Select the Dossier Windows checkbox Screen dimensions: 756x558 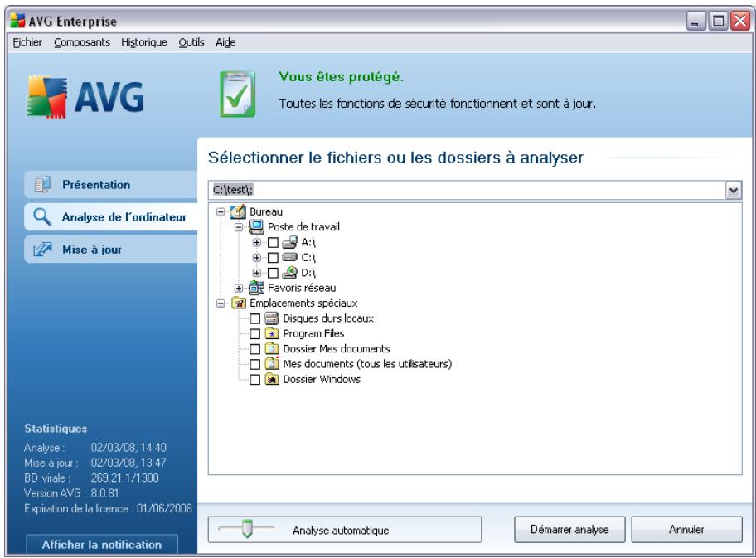pos(255,380)
